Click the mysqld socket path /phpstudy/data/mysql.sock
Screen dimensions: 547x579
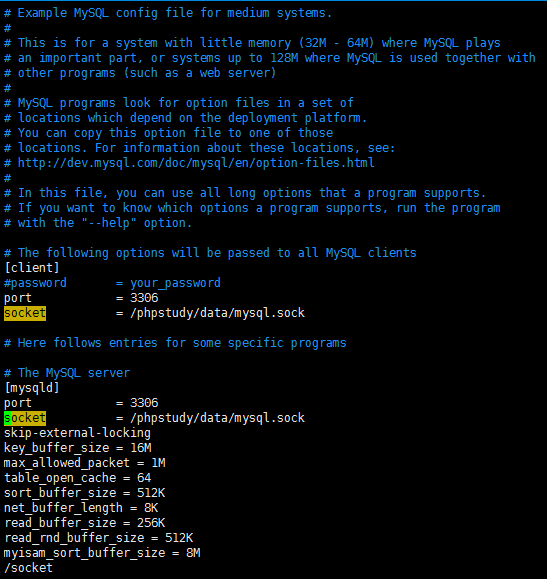[218, 418]
